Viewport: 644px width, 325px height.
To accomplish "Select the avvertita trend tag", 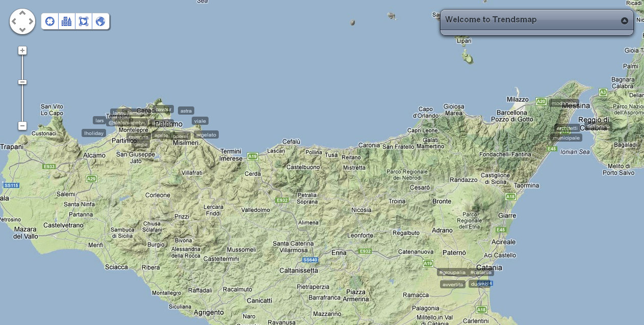I will tap(453, 284).
